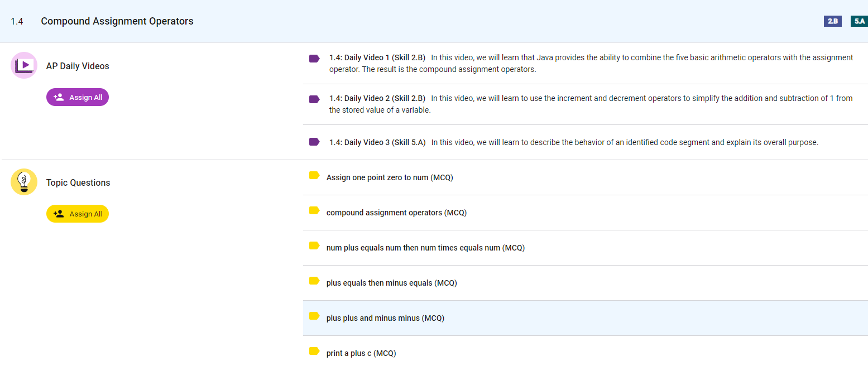Click purple tag icon beside Daily Video 1

314,59
